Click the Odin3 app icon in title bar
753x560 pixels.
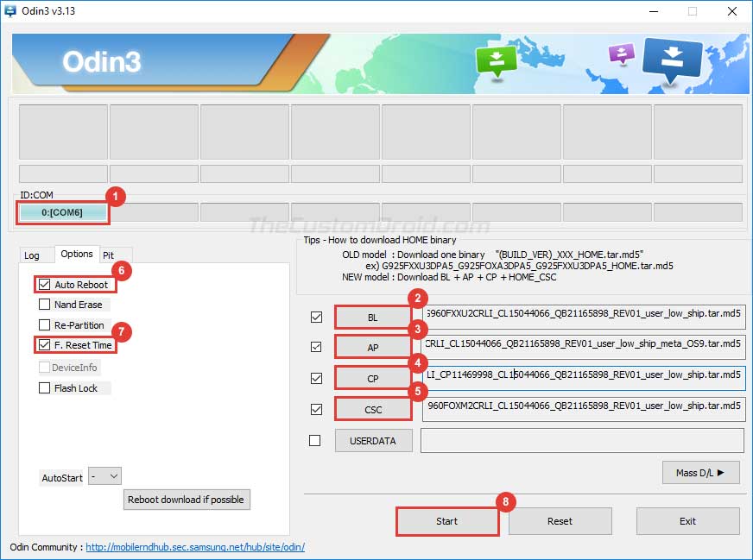9,10
